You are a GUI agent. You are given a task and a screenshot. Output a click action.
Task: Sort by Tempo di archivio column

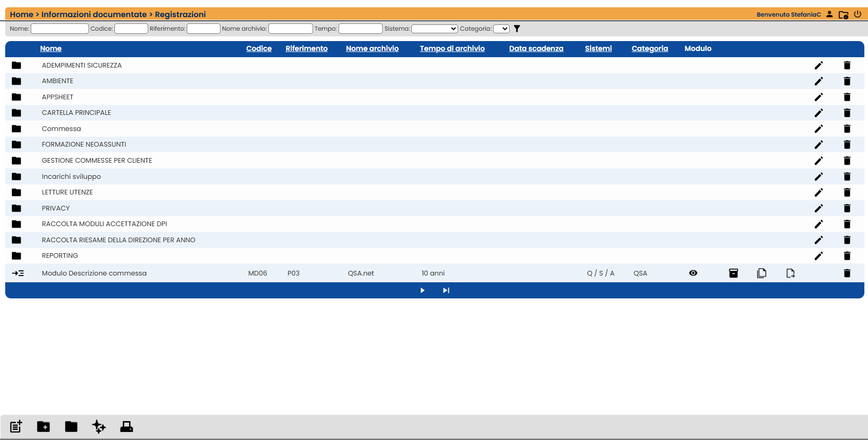pos(452,48)
